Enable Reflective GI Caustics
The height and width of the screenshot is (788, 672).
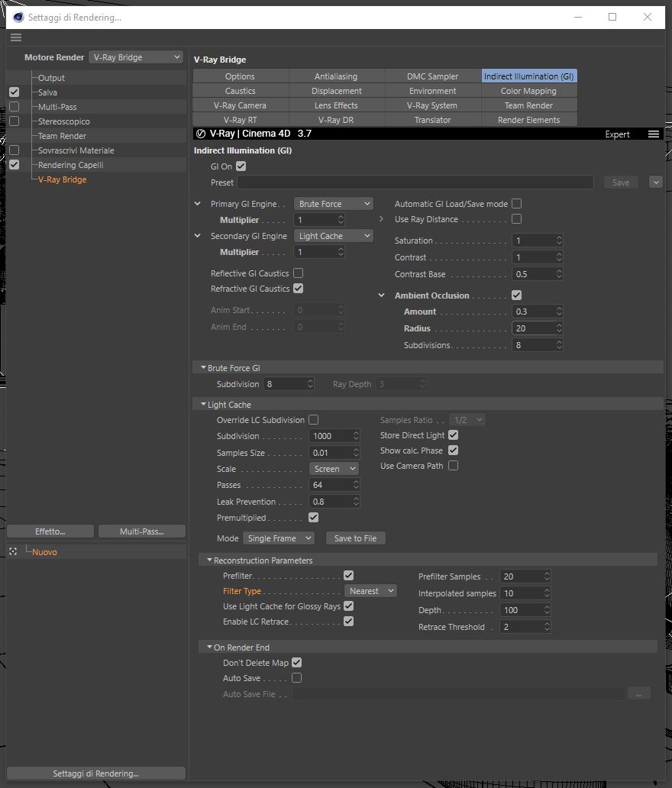click(298, 273)
